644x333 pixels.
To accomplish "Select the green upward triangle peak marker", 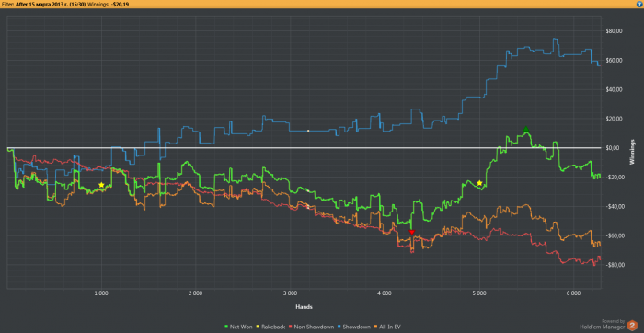I will (526, 130).
